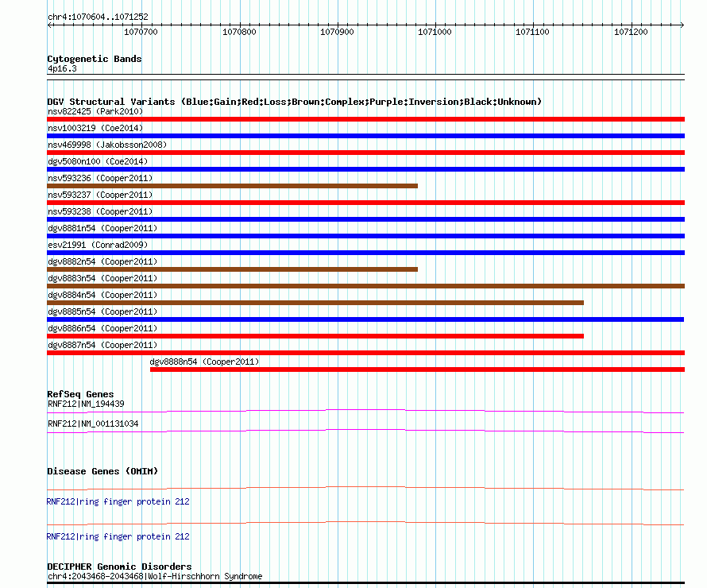The width and height of the screenshot is (707, 588).
Task: Open dgv8884n54 (Cooper2011) label
Action: tap(102, 295)
